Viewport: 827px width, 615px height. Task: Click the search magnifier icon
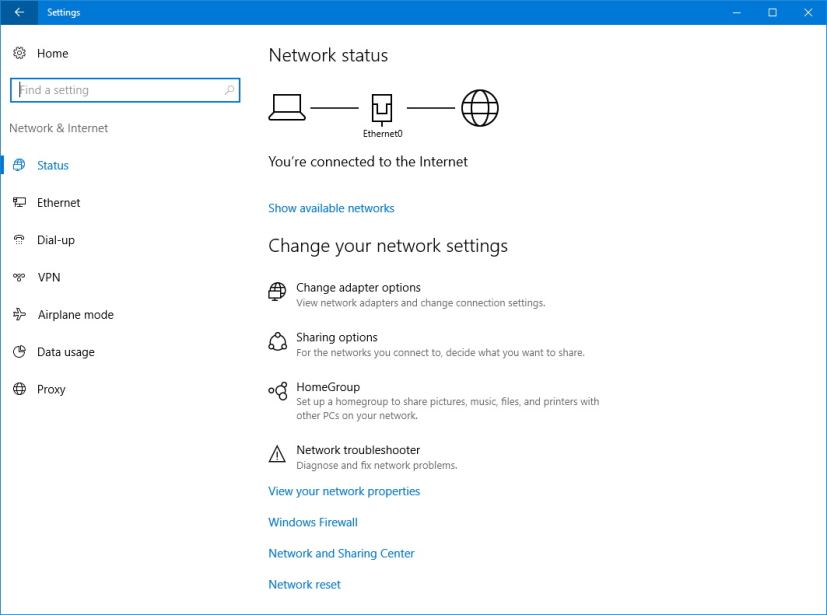pos(229,90)
